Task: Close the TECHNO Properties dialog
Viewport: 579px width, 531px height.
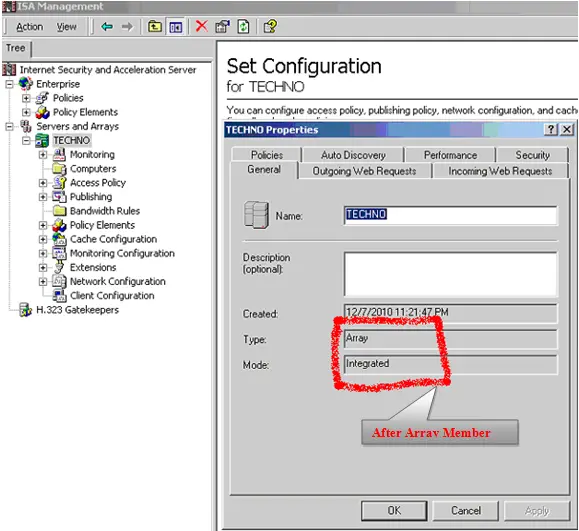Action: click(x=567, y=130)
